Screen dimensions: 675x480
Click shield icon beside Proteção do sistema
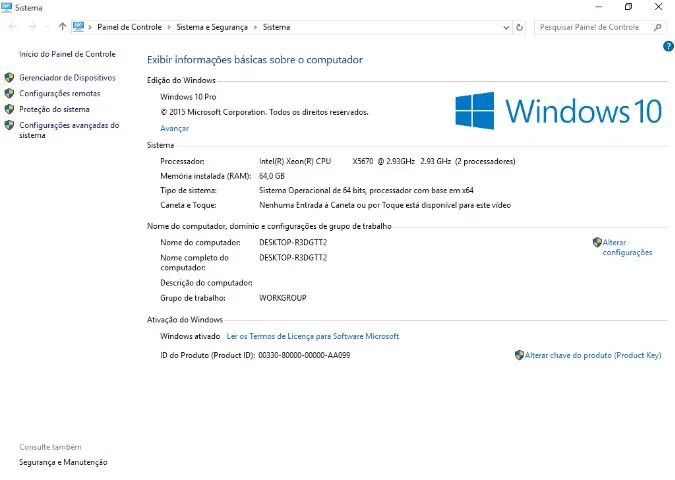click(9, 109)
